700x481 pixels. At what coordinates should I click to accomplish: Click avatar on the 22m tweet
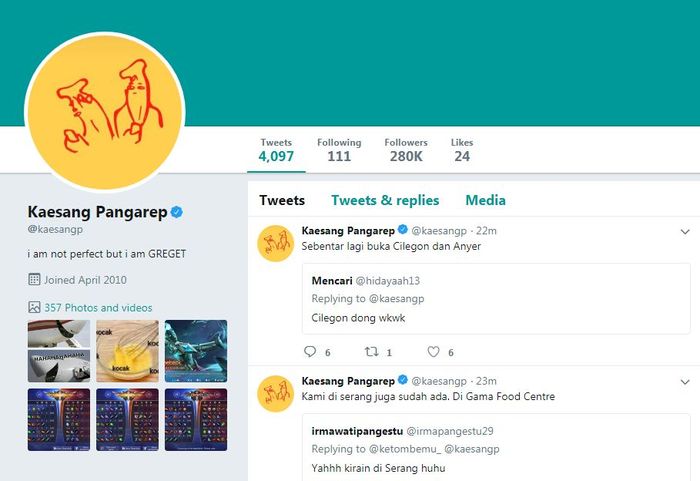(x=275, y=243)
